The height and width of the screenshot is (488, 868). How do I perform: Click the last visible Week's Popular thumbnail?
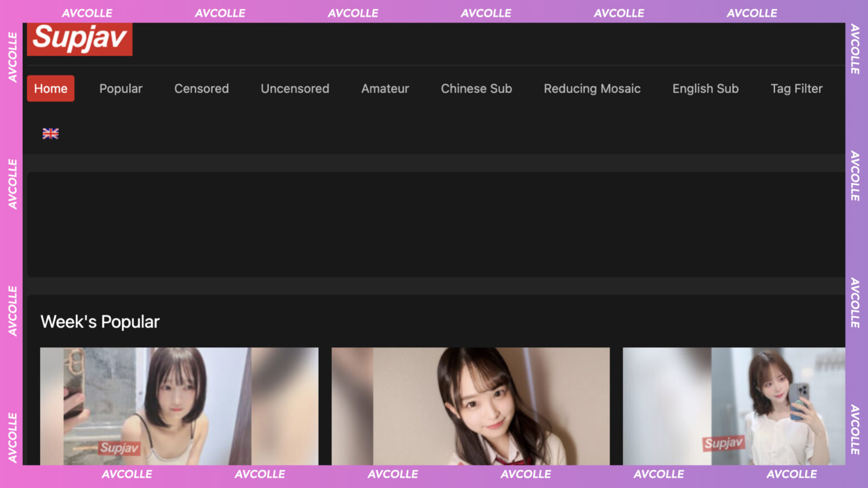(x=734, y=406)
